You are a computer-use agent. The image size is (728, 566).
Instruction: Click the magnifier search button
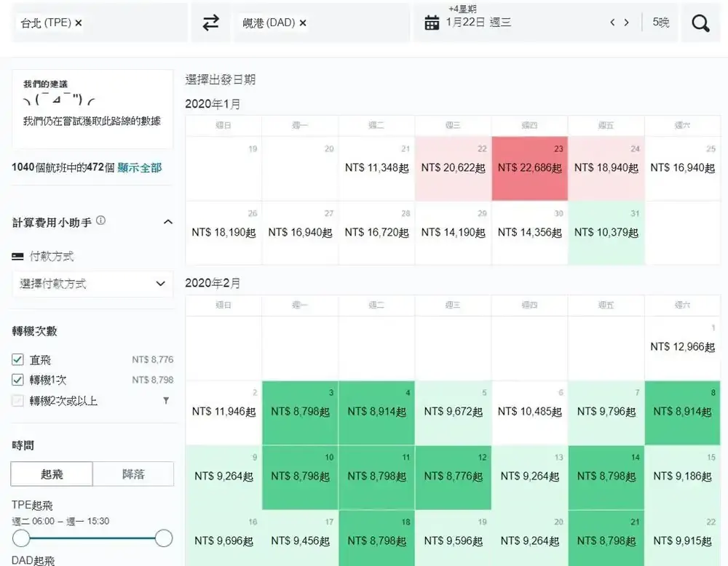pos(700,23)
